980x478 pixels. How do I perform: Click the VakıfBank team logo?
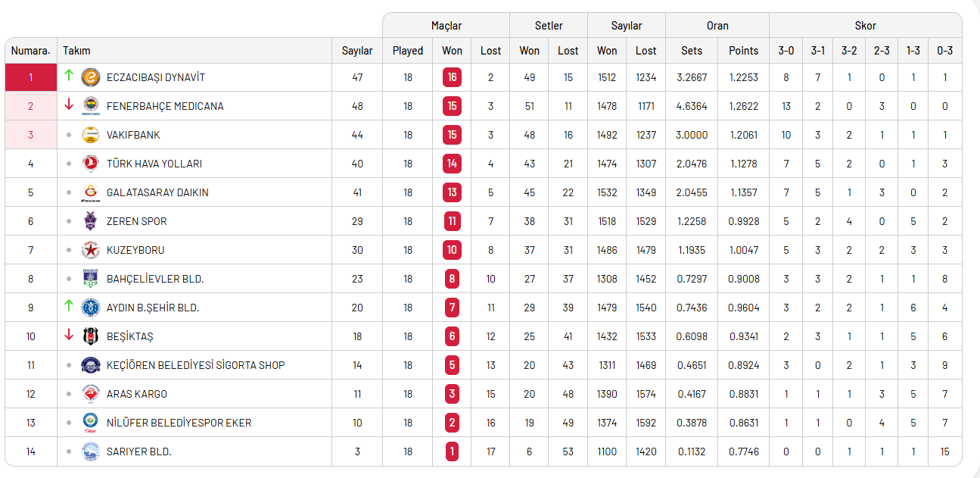[91, 135]
